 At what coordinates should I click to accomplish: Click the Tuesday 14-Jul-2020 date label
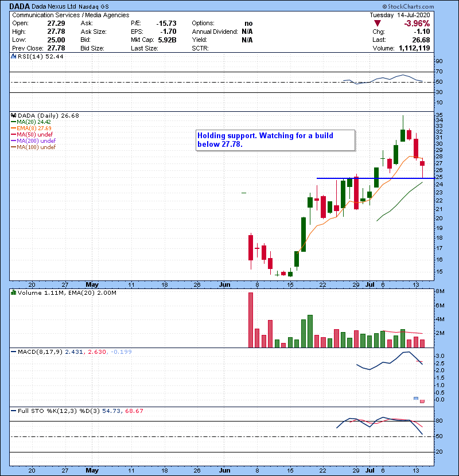click(x=400, y=15)
